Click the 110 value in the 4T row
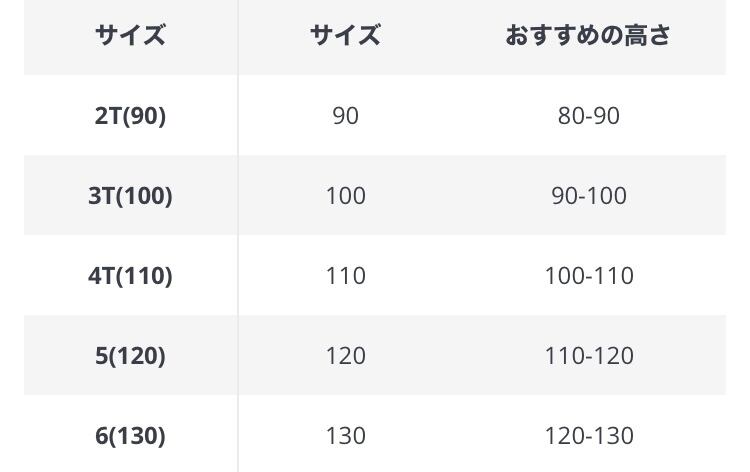 (x=345, y=276)
